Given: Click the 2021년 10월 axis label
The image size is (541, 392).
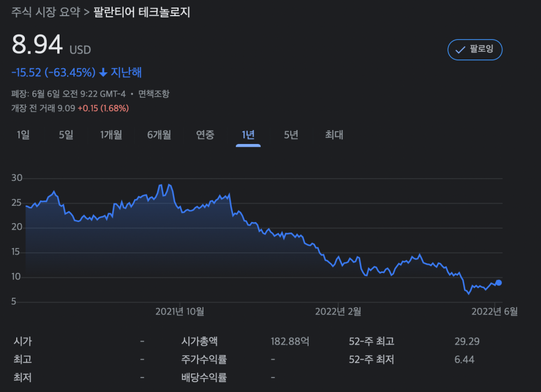Looking at the screenshot, I should (180, 312).
